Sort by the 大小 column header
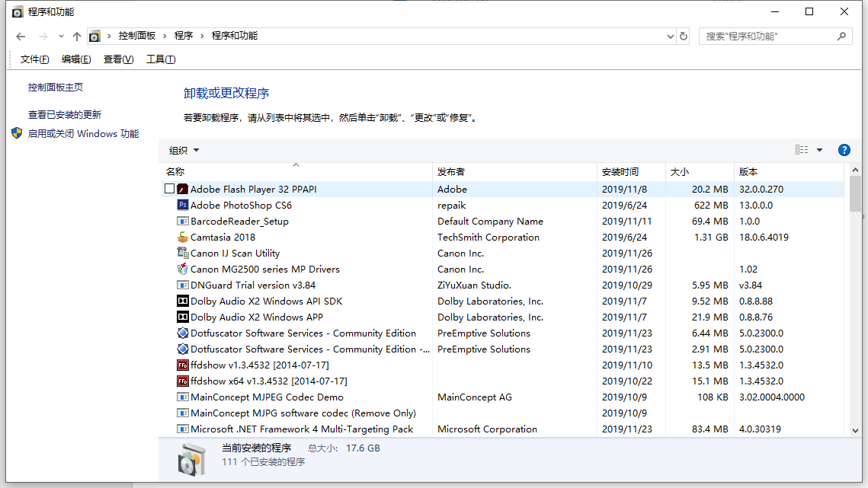Screen dimensions: 868x488 (699, 171)
